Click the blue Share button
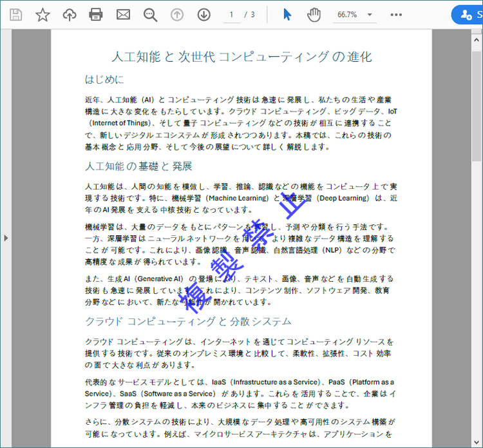The height and width of the screenshot is (448, 483). tap(468, 14)
